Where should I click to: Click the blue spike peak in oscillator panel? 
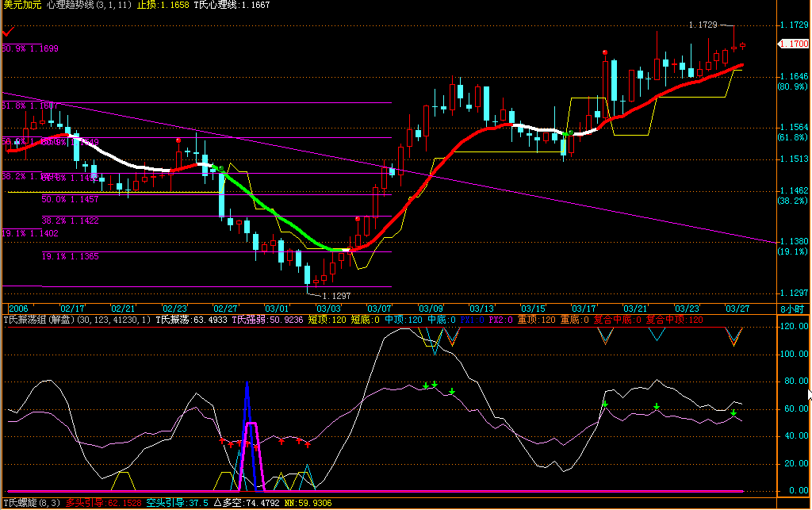[247, 386]
